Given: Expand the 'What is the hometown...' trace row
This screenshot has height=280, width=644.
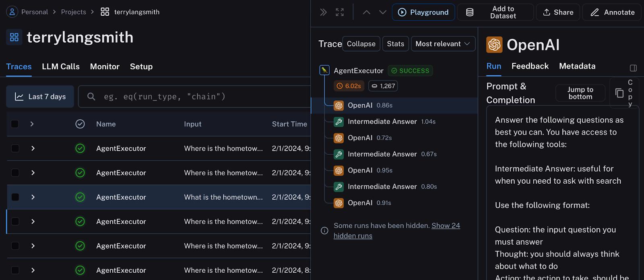Looking at the screenshot, I should [33, 197].
